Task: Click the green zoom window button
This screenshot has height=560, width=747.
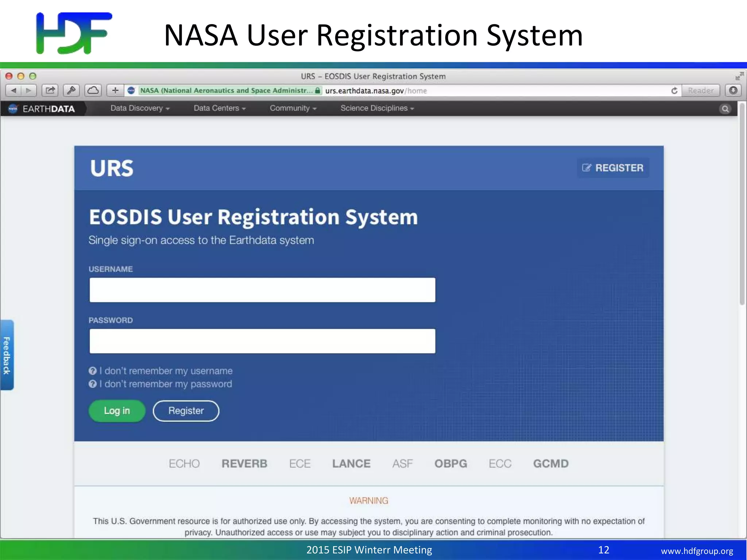Action: (33, 76)
